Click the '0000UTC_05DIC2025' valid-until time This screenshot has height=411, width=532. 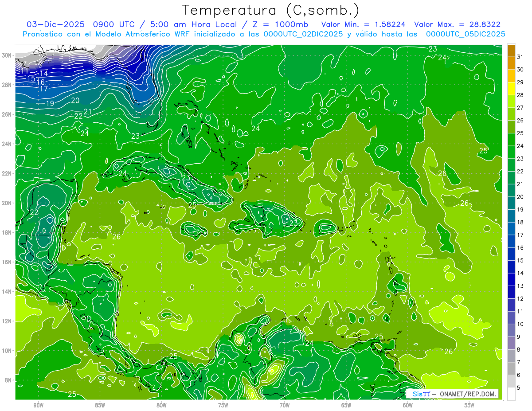coord(465,34)
